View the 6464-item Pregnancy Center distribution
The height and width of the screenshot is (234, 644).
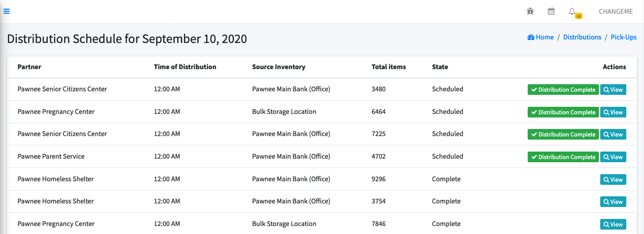pos(613,112)
